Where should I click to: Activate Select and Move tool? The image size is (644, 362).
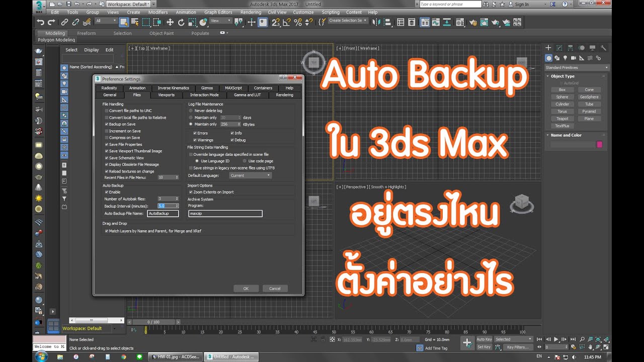(x=170, y=22)
